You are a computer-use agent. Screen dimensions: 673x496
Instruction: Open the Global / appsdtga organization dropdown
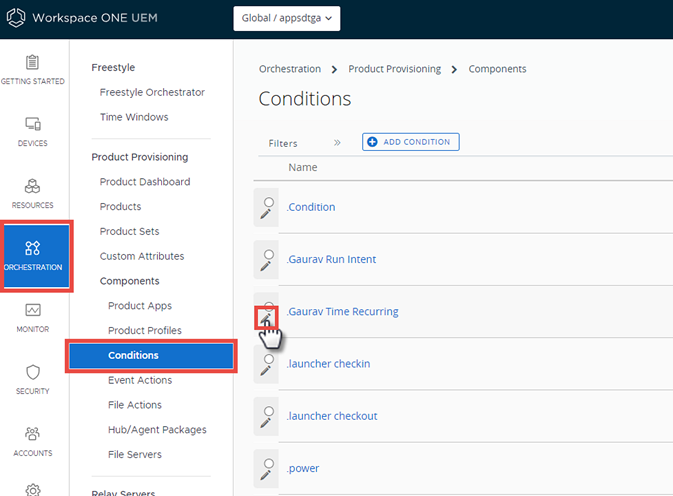(x=287, y=18)
